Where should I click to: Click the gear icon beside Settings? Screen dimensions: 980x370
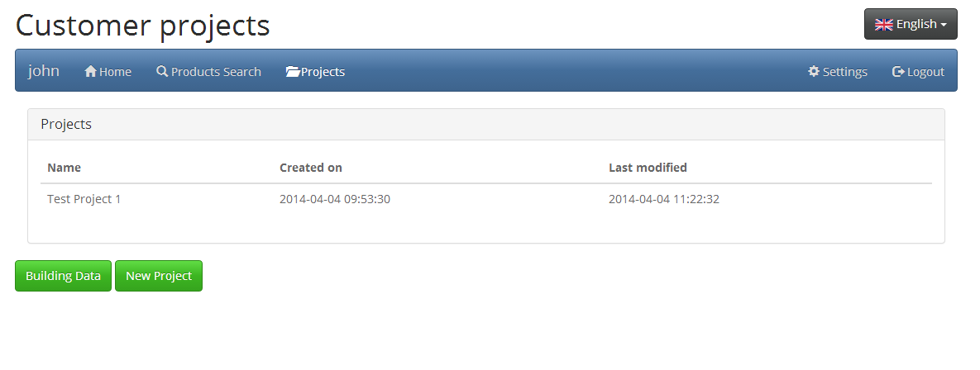tap(813, 71)
